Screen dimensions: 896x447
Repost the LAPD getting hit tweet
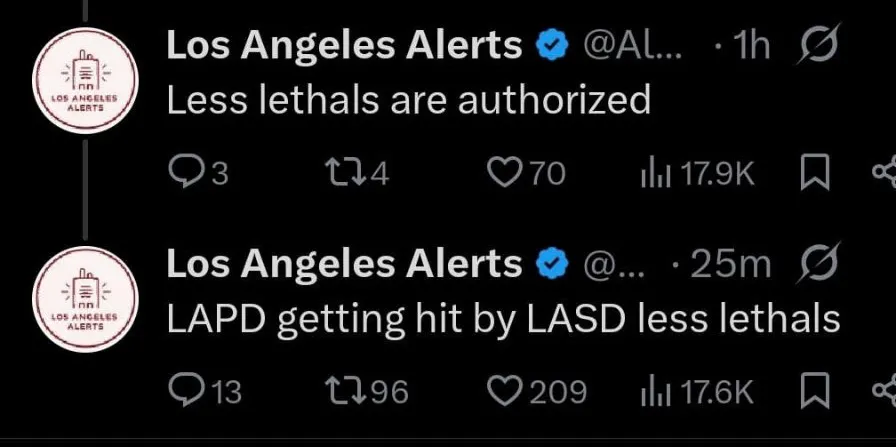coord(342,390)
